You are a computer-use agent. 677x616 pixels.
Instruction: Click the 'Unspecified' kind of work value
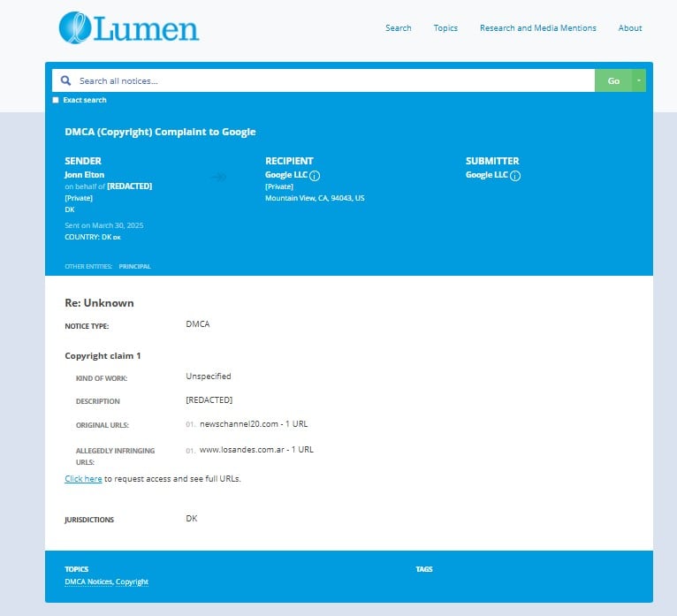209,376
